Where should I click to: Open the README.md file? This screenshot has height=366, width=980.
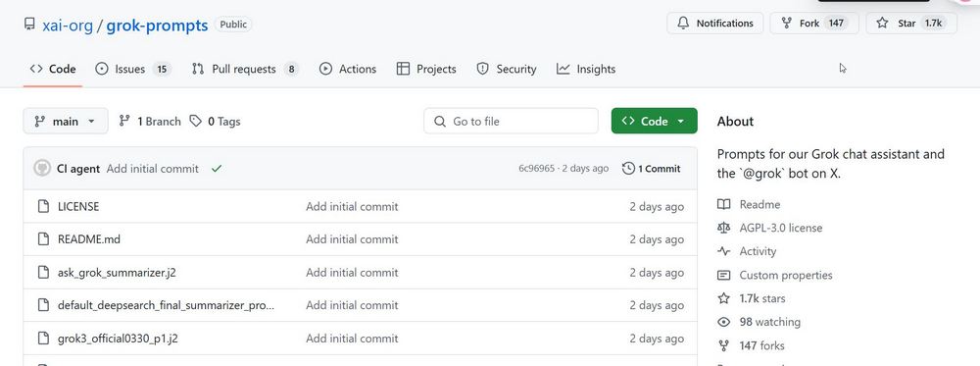89,239
